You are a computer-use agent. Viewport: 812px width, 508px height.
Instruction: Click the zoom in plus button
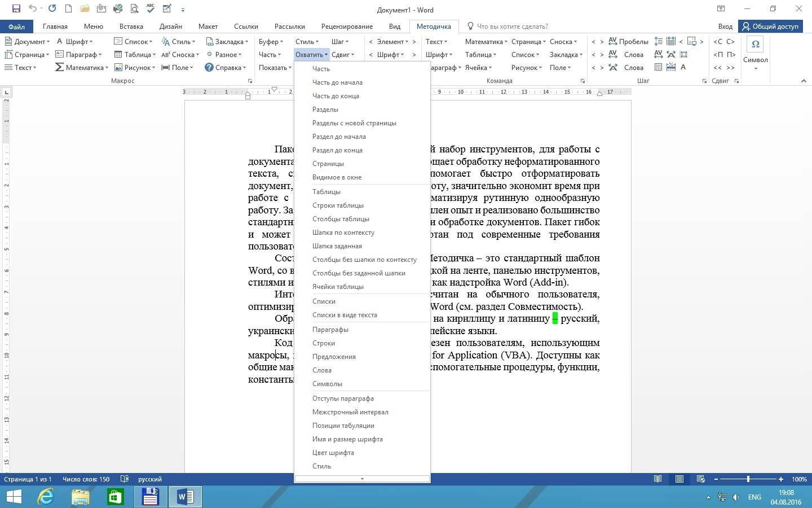(781, 479)
